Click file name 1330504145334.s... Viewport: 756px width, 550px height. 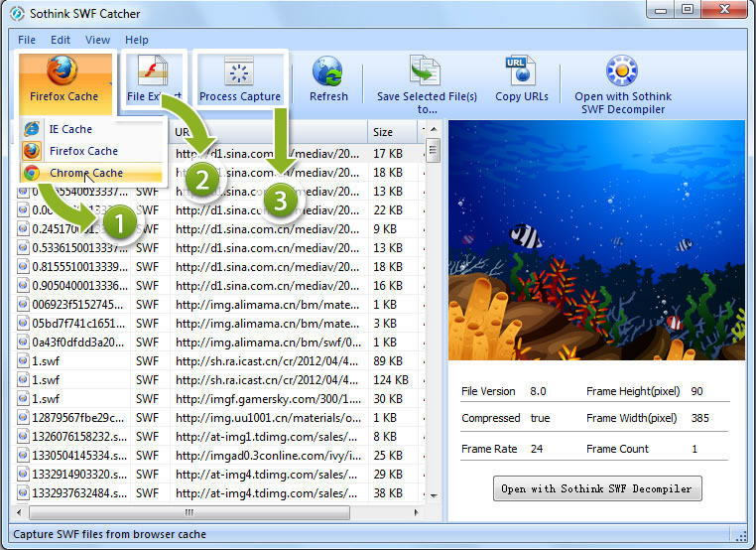pos(79,456)
